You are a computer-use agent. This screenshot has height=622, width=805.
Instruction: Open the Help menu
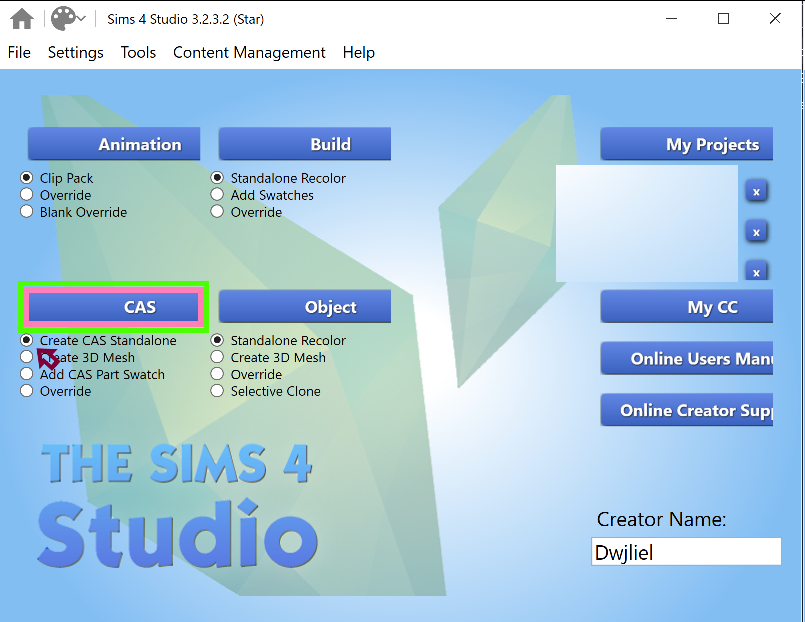359,52
